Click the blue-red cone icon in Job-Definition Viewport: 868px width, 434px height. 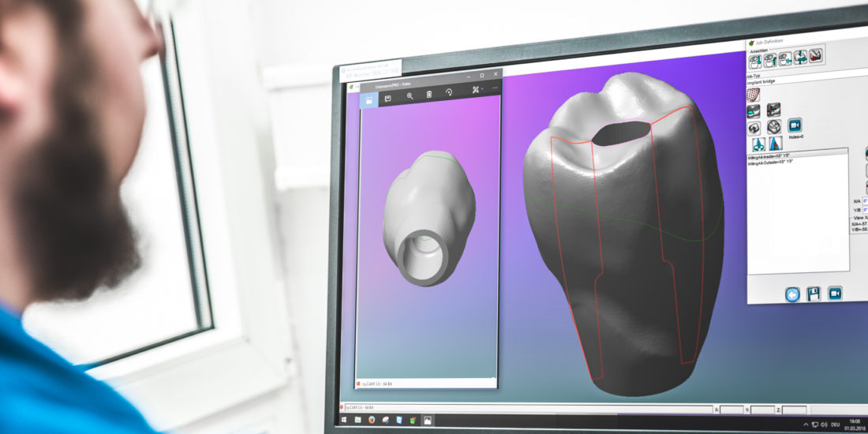[776, 143]
